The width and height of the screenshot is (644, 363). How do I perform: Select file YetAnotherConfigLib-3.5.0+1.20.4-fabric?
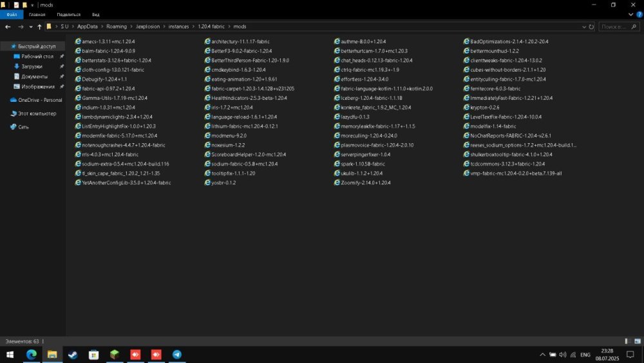(x=123, y=182)
